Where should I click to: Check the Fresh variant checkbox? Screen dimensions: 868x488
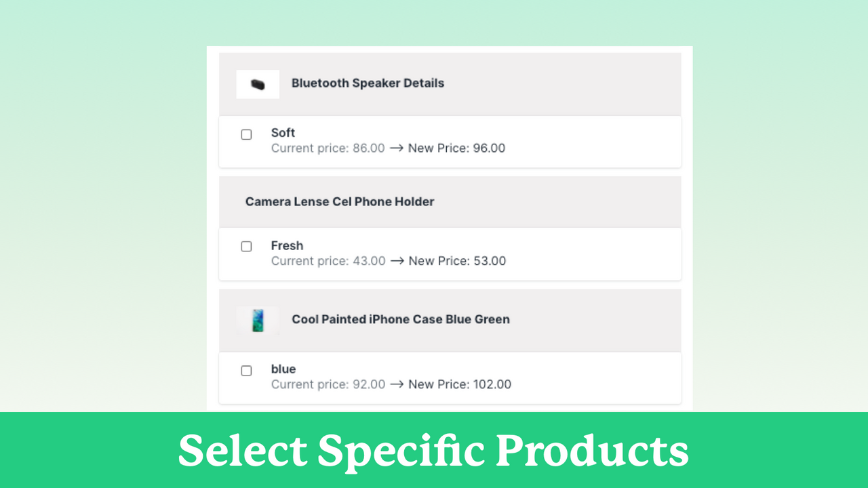click(246, 246)
